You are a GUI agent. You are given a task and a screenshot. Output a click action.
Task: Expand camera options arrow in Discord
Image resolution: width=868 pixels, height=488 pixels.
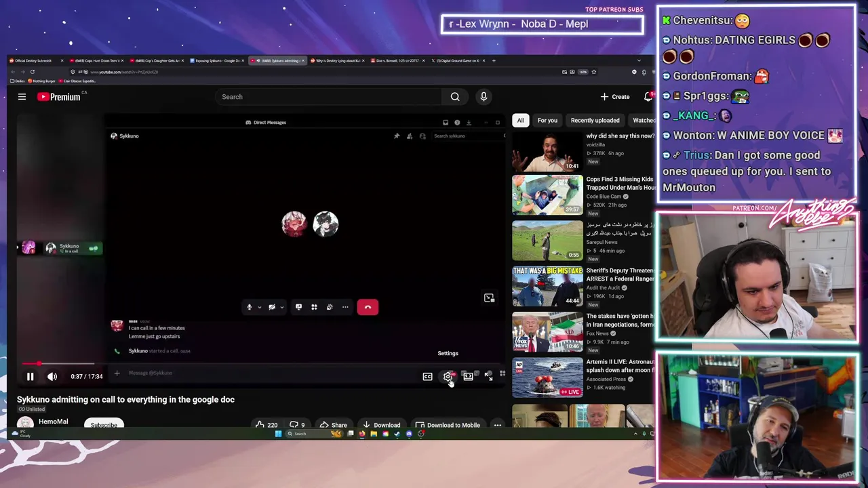tap(281, 307)
